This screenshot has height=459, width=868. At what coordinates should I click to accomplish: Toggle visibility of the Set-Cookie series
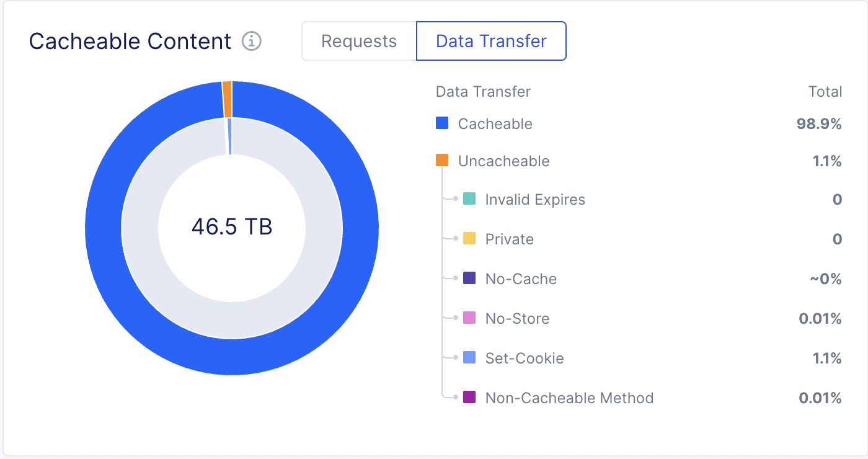pyautogui.click(x=524, y=357)
